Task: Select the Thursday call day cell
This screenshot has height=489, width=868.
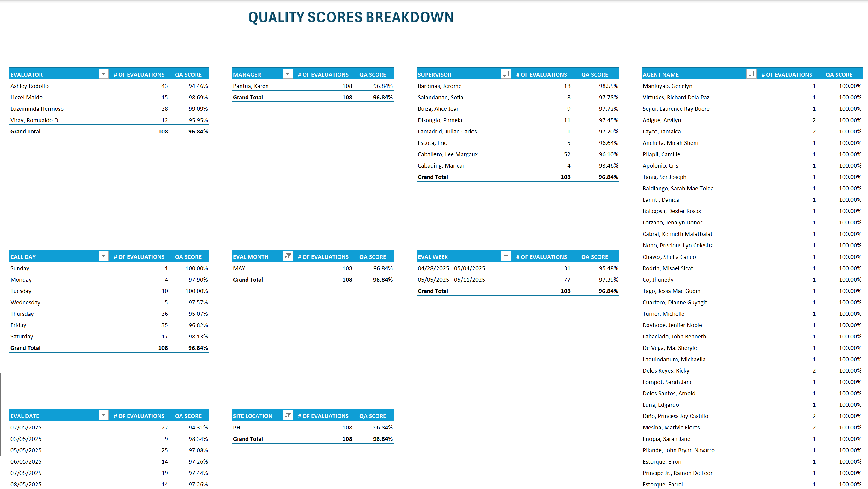Action: (22, 314)
